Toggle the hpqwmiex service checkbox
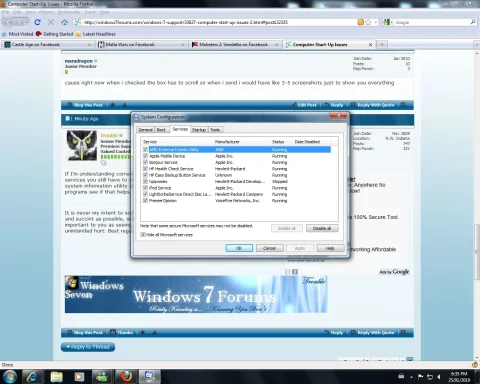This screenshot has height=384, width=480. 145,181
